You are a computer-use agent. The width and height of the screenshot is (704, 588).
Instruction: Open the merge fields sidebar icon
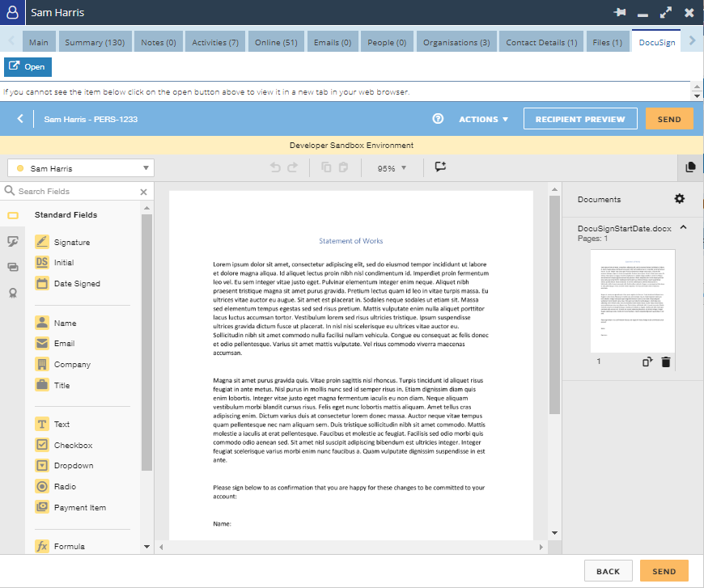pyautogui.click(x=13, y=267)
